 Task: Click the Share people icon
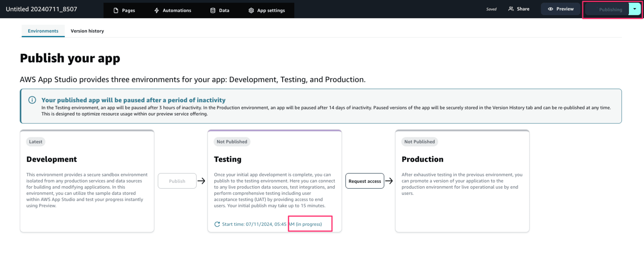pos(511,9)
